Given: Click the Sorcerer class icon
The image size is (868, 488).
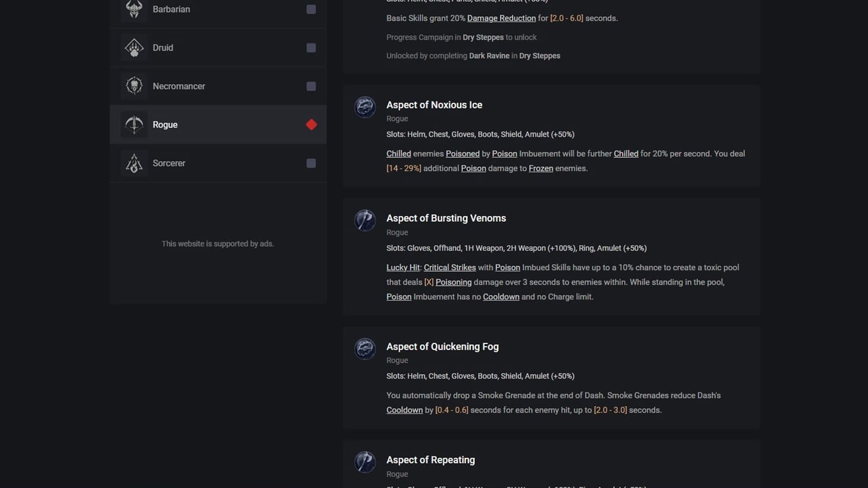Looking at the screenshot, I should pyautogui.click(x=134, y=163).
